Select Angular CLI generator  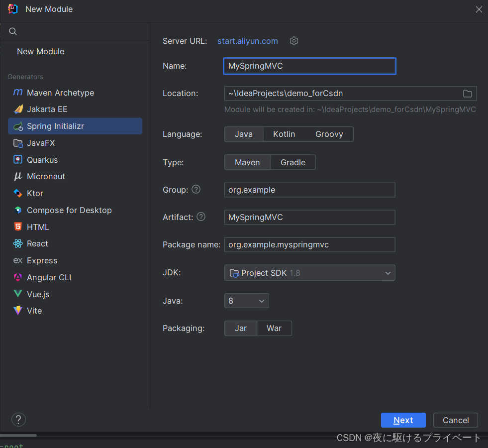75,277
